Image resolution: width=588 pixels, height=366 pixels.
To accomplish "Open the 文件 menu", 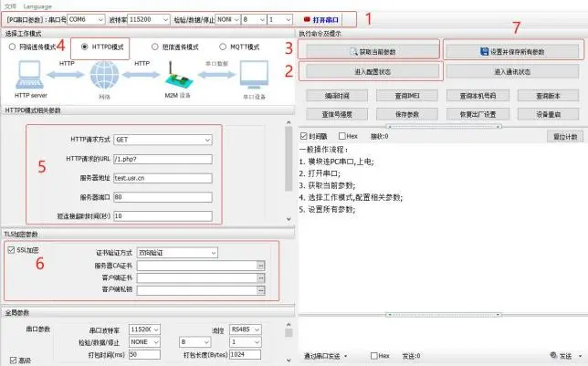I will point(11,6).
